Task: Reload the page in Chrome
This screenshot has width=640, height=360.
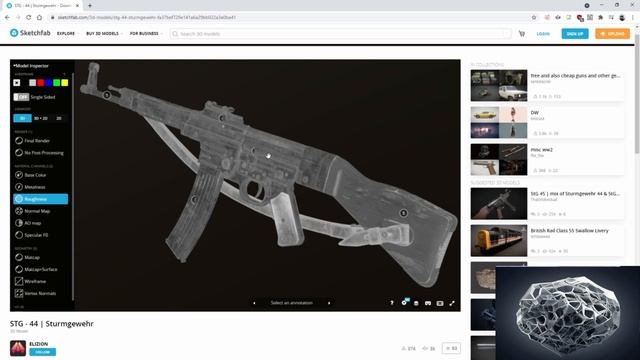Action: point(29,18)
